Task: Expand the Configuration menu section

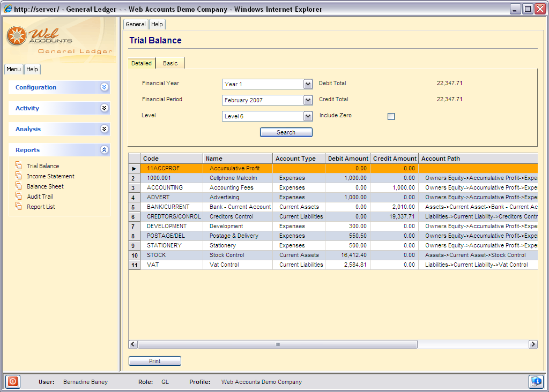Action: point(105,87)
